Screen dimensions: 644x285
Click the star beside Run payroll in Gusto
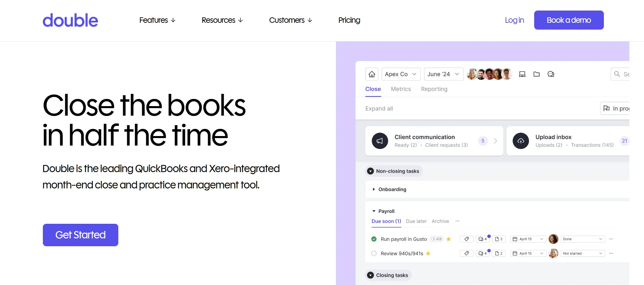tap(448, 239)
